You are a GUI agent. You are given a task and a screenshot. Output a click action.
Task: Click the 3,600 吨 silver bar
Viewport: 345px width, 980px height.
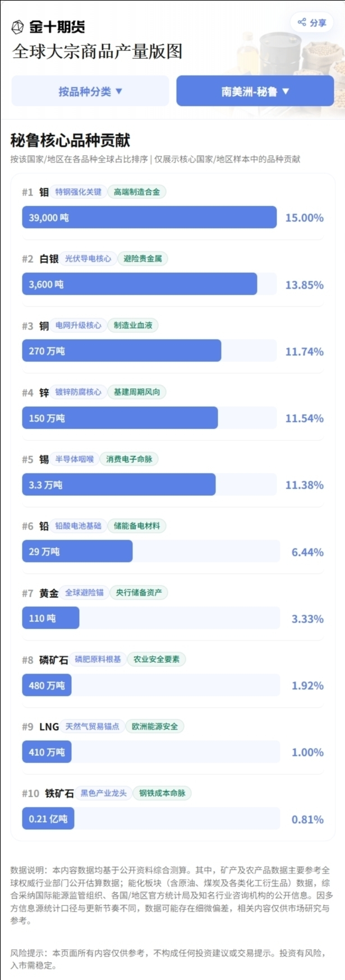140,284
